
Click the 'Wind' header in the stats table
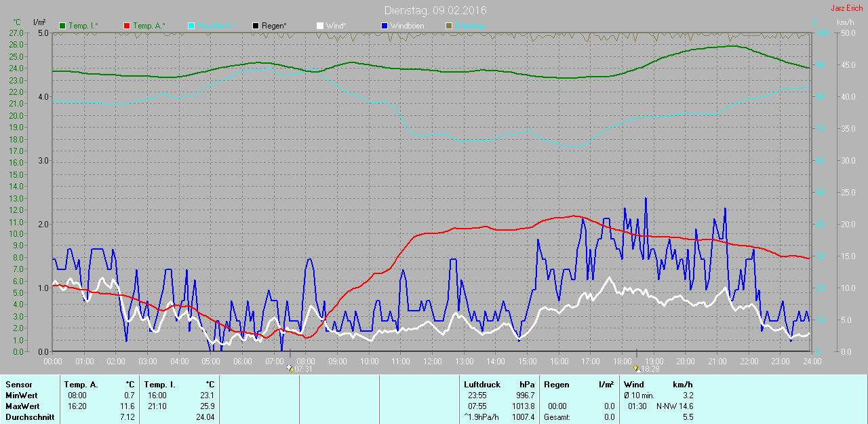pyautogui.click(x=634, y=385)
